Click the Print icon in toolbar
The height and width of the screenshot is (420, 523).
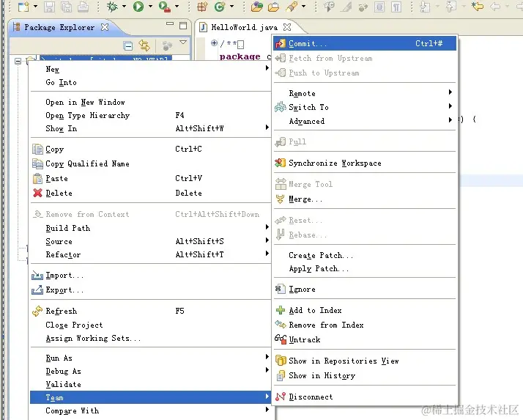click(83, 7)
